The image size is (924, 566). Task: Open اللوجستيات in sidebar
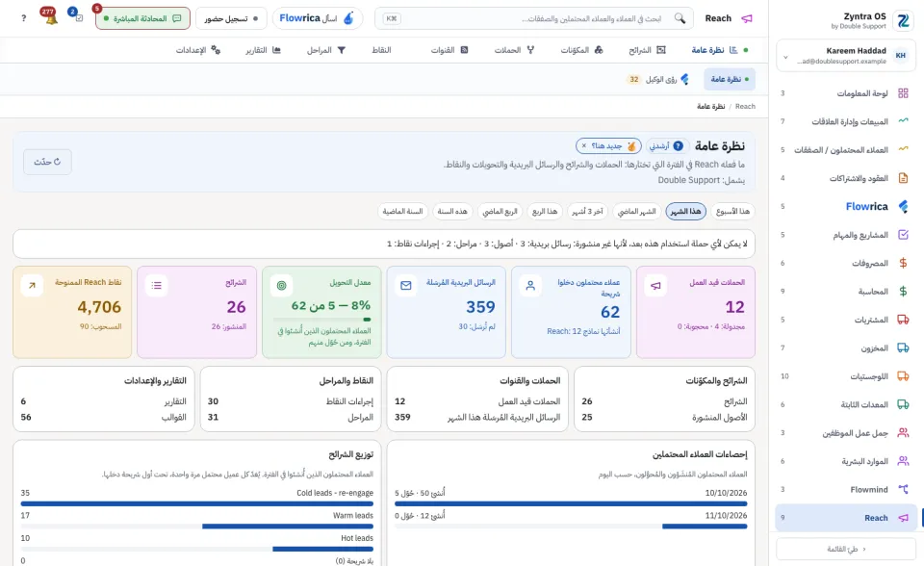[844, 376]
